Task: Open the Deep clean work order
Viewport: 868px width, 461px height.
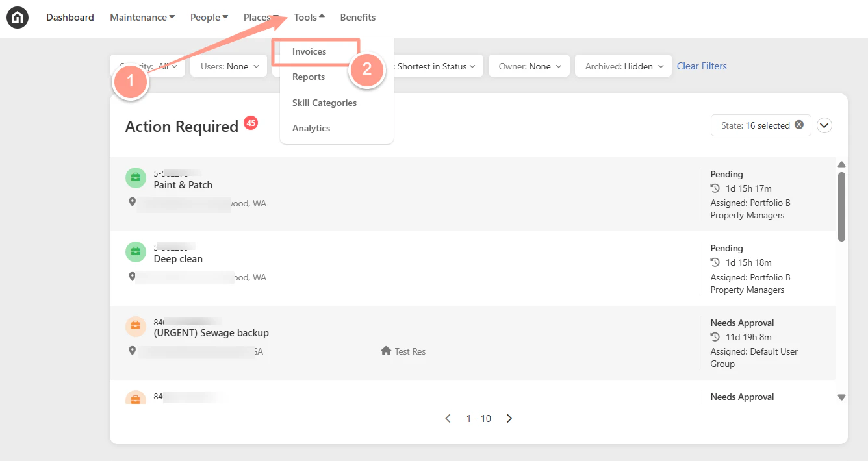Action: tap(178, 259)
